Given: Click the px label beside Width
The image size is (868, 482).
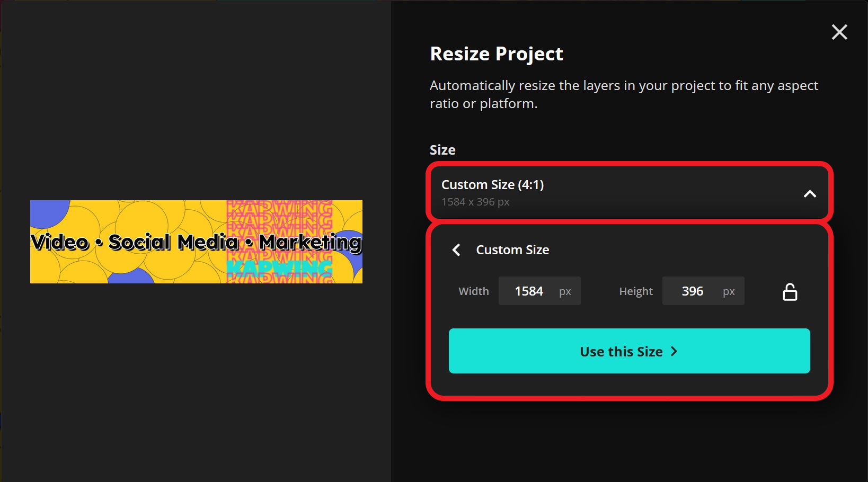Looking at the screenshot, I should pos(565,291).
